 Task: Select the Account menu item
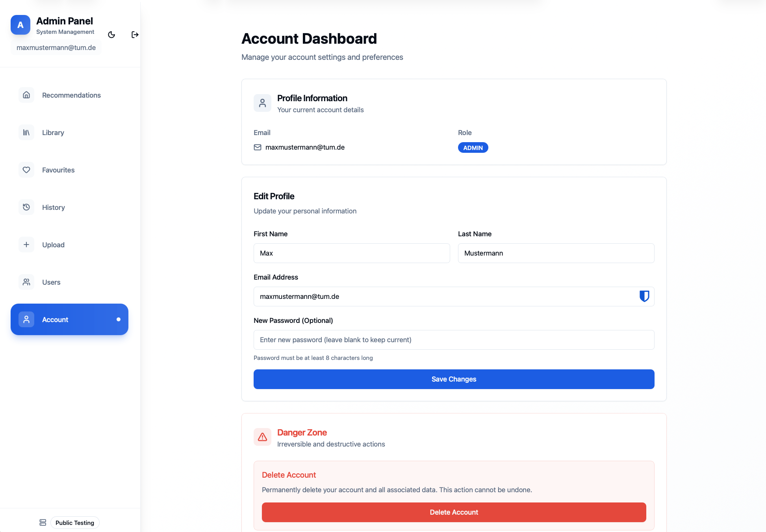(x=69, y=319)
